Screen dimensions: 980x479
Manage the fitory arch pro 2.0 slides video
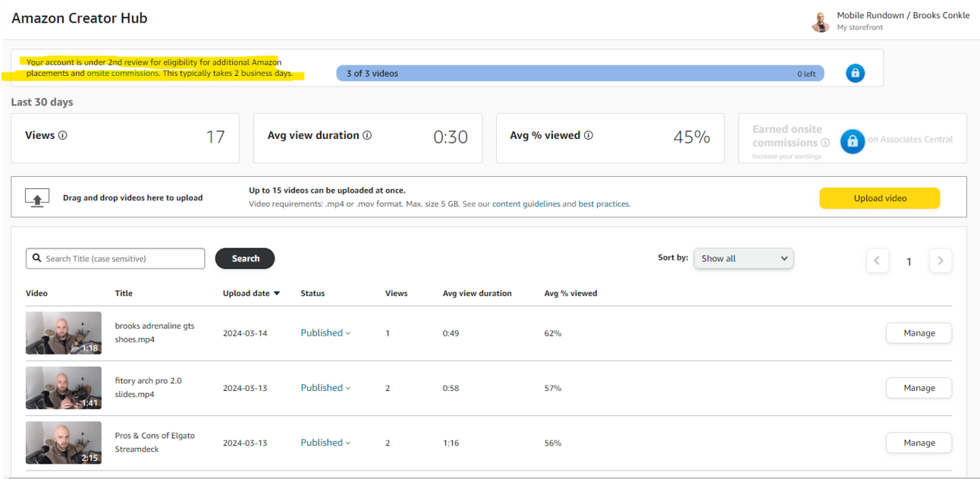pos(919,388)
